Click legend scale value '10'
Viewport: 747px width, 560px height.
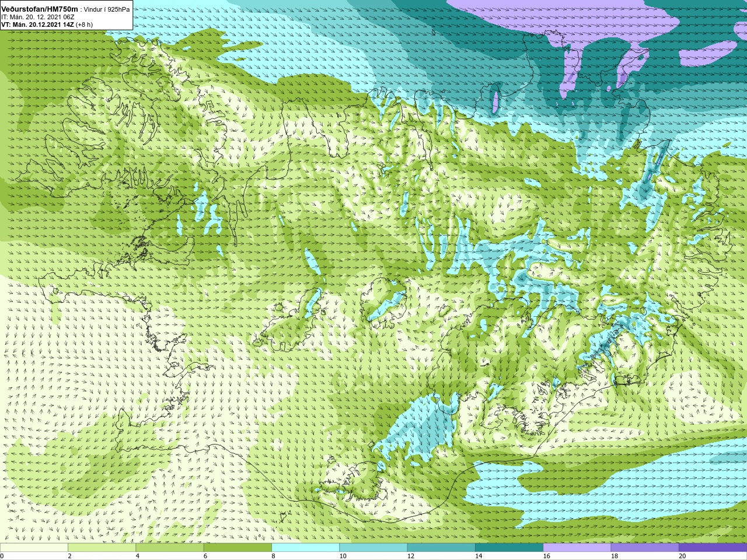(x=343, y=556)
